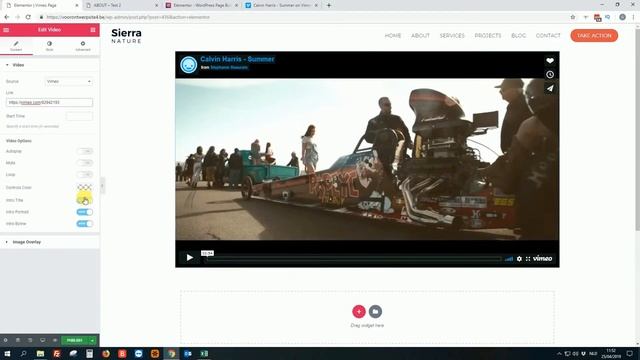Open the Calvin Harris - Summer title link
The image size is (640, 360).
237,59
